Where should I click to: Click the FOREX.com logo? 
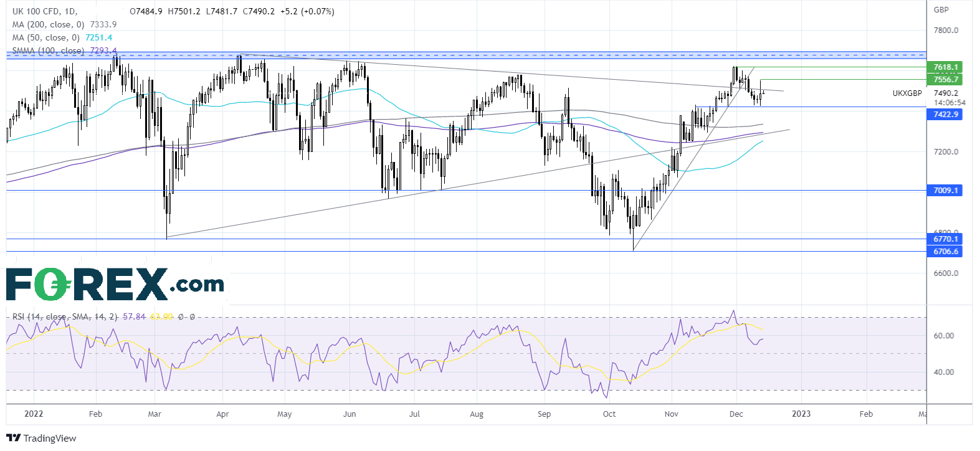tap(115, 284)
